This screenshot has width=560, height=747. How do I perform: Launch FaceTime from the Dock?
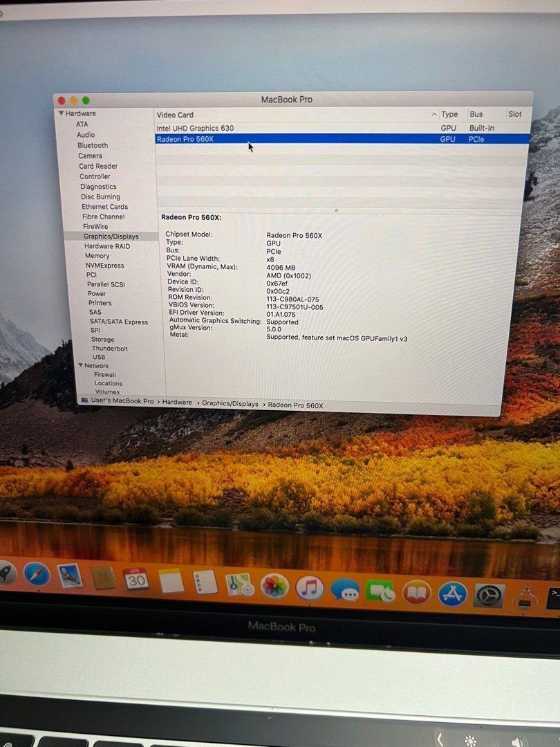pos(380,591)
